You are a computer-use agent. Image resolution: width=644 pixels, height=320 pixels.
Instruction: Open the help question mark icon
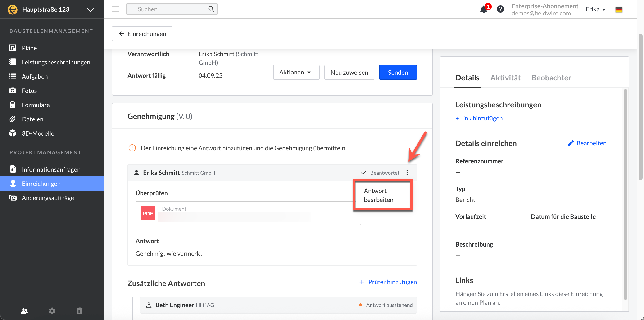coord(500,9)
